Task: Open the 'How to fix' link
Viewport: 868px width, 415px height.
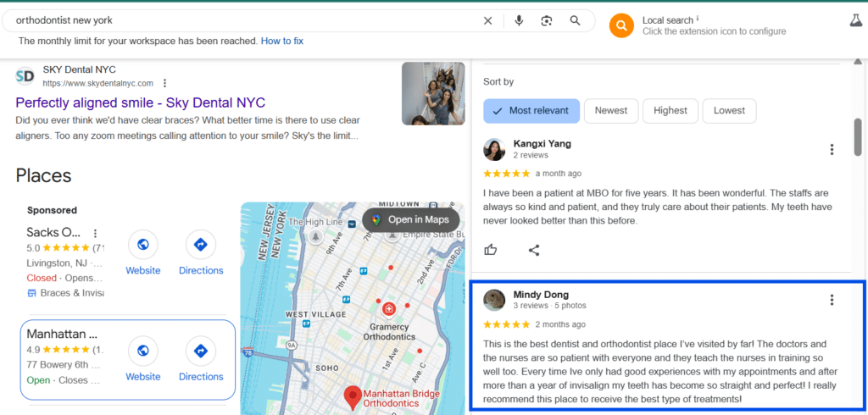Action: tap(281, 41)
